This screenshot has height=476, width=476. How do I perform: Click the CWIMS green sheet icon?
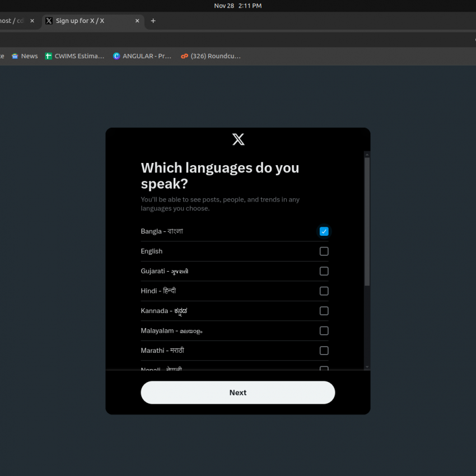pyautogui.click(x=48, y=56)
